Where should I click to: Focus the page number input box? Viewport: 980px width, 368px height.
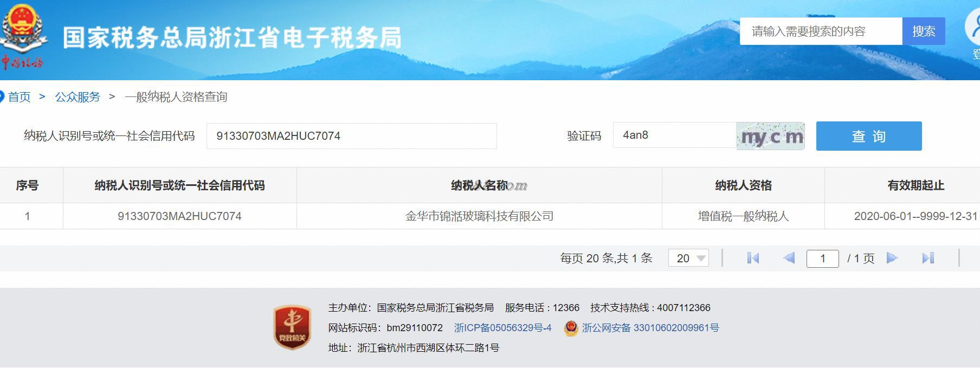822,259
